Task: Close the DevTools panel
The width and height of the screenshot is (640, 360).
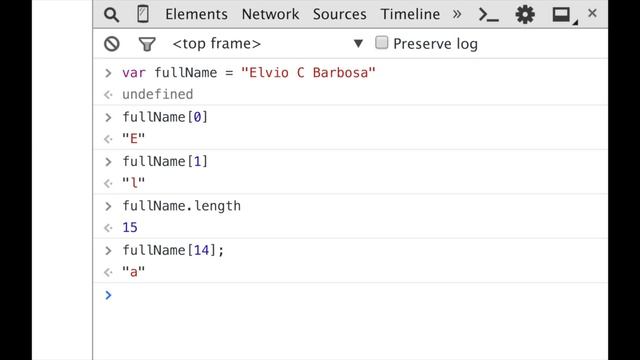Action: pyautogui.click(x=592, y=13)
